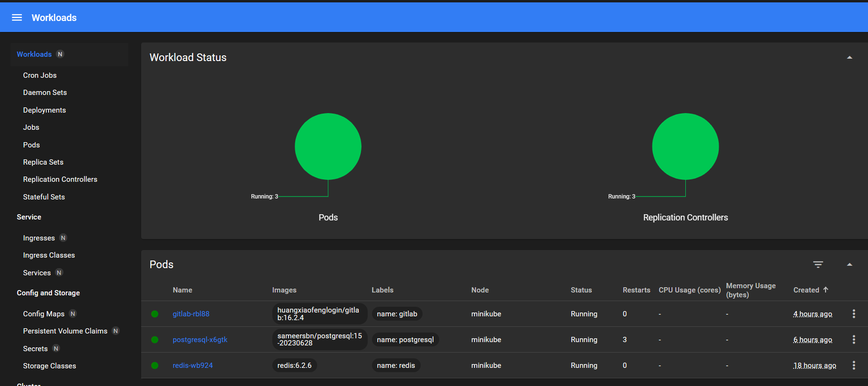Open actions menu for postgresql-x6gtk pod
Viewport: 868px width, 386px height.
pos(854,340)
